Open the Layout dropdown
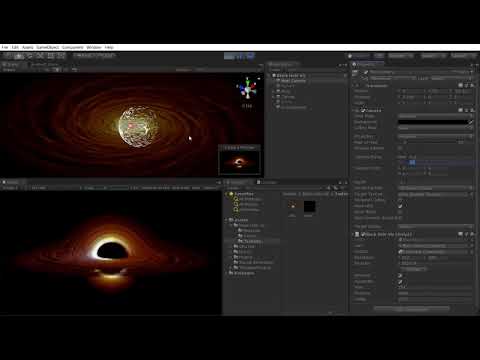The height and width of the screenshot is (360, 480). [463, 56]
